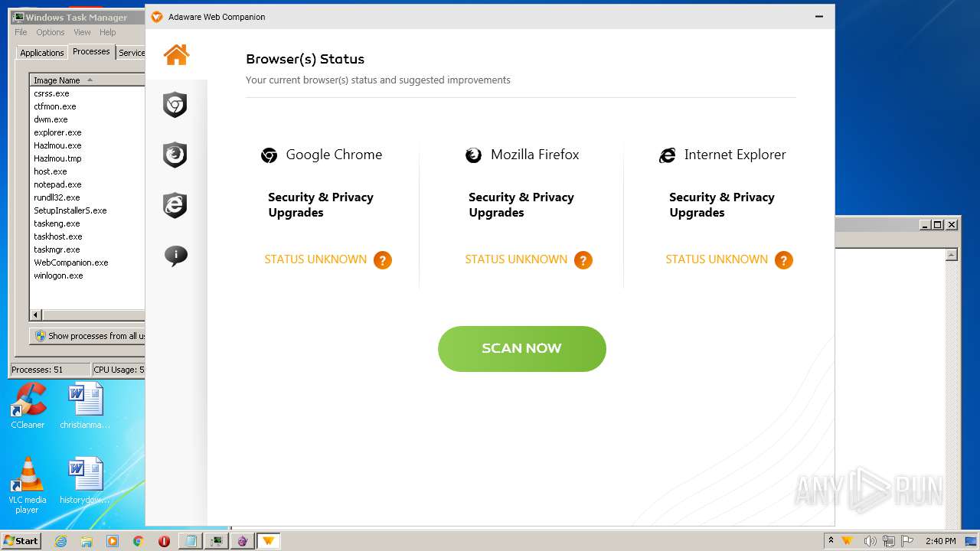Select the VLC media player desktop shortcut
The height and width of the screenshot is (551, 980).
coord(28,485)
